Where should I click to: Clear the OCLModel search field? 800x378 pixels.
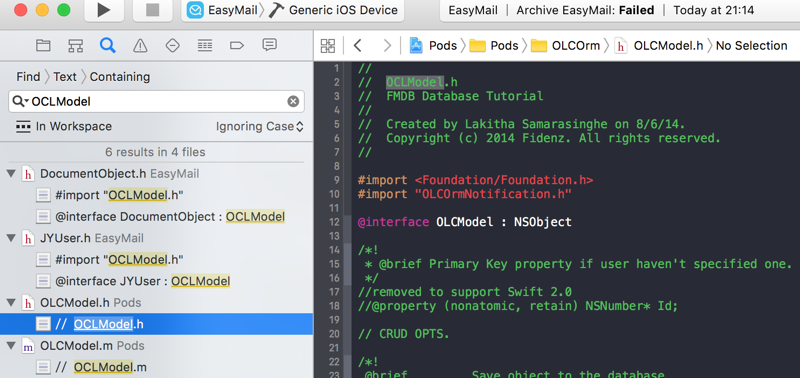[293, 102]
